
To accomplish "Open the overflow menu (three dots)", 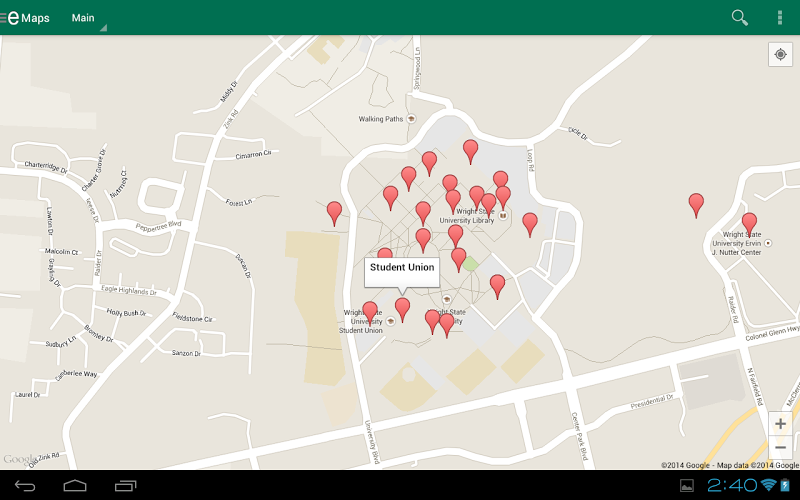I will pyautogui.click(x=780, y=17).
